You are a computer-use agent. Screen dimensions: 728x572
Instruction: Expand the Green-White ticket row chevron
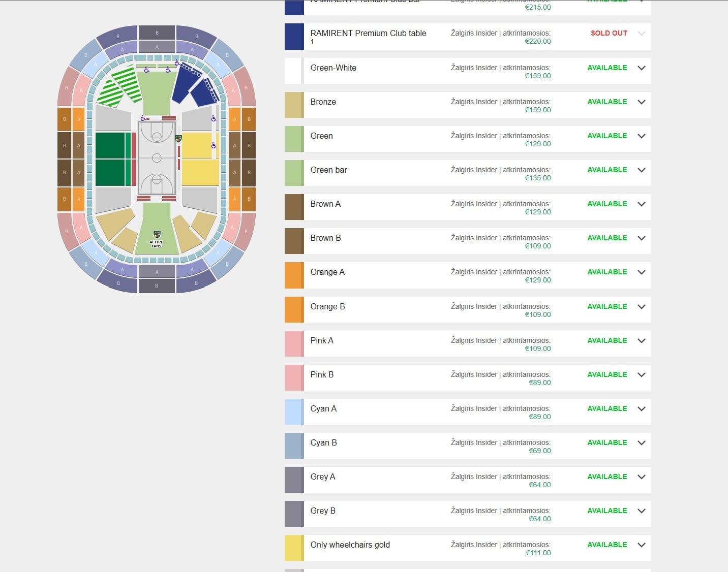click(641, 68)
